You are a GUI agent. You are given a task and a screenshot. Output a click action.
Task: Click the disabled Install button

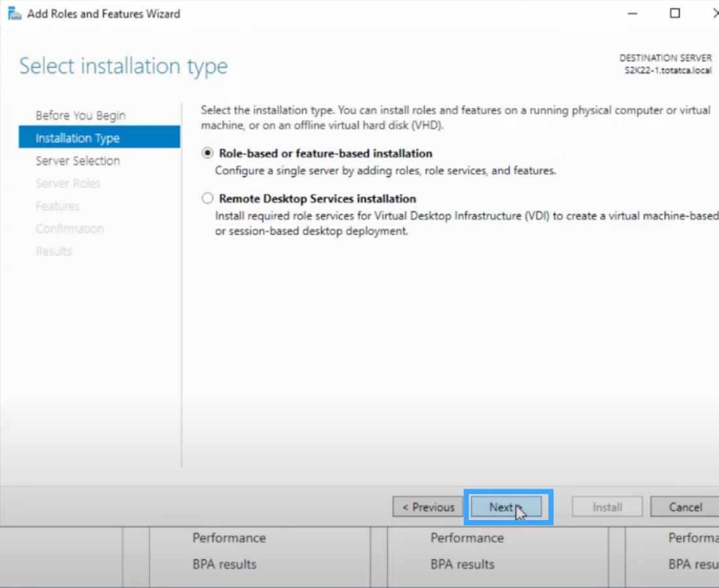tap(607, 507)
